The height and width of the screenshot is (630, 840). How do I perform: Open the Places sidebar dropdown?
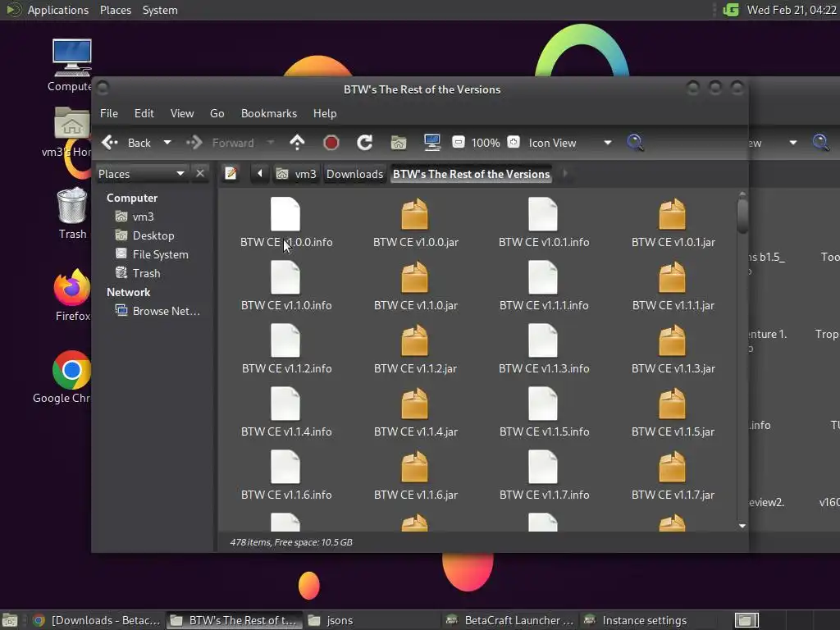coord(141,174)
